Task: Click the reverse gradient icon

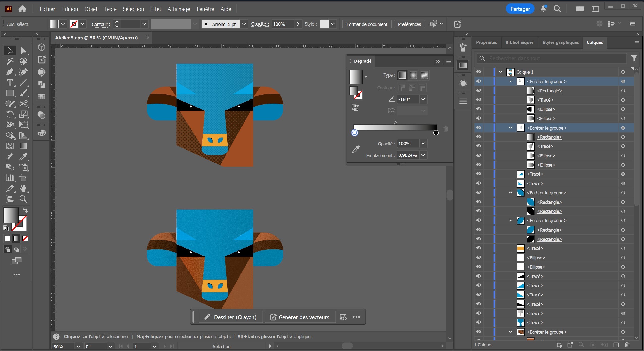Action: (x=355, y=108)
